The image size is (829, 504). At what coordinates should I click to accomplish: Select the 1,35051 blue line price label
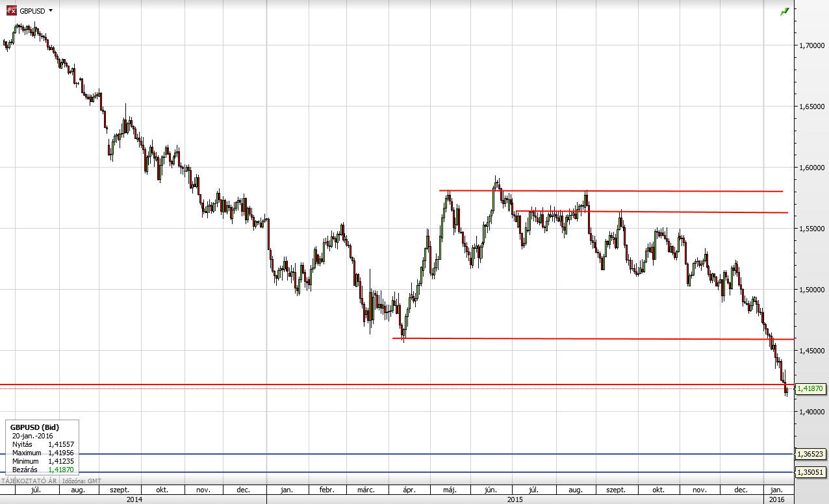coord(810,472)
